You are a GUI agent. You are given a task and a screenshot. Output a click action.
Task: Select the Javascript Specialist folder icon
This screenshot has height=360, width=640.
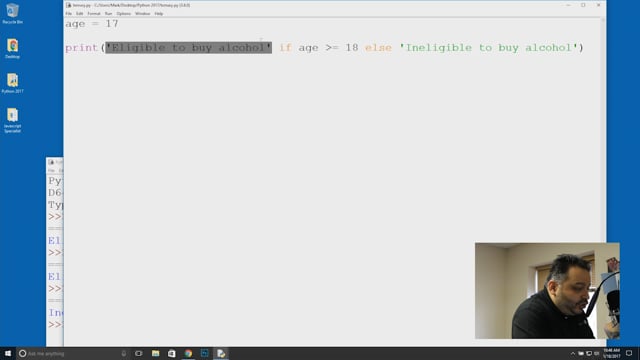12,120
